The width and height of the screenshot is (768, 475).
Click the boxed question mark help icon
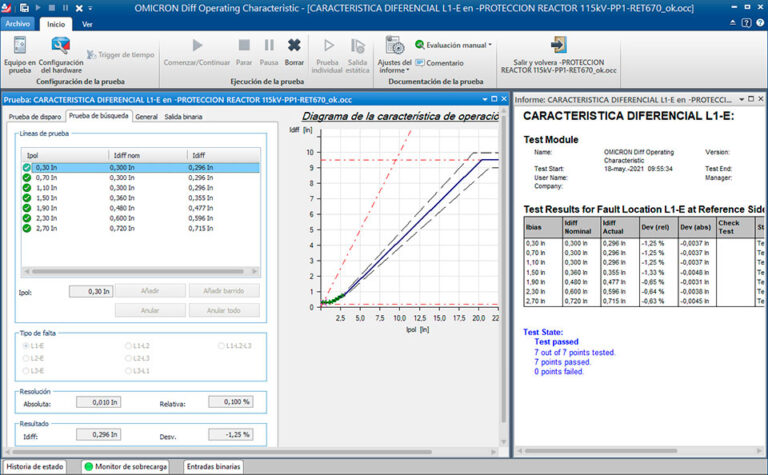point(746,23)
